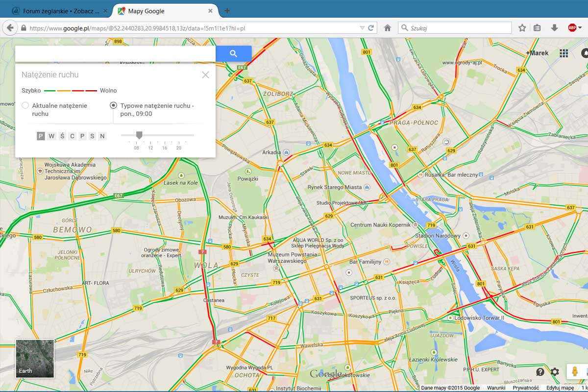Open the +Marek profile link
The height and width of the screenshot is (392, 588).
pos(537,53)
